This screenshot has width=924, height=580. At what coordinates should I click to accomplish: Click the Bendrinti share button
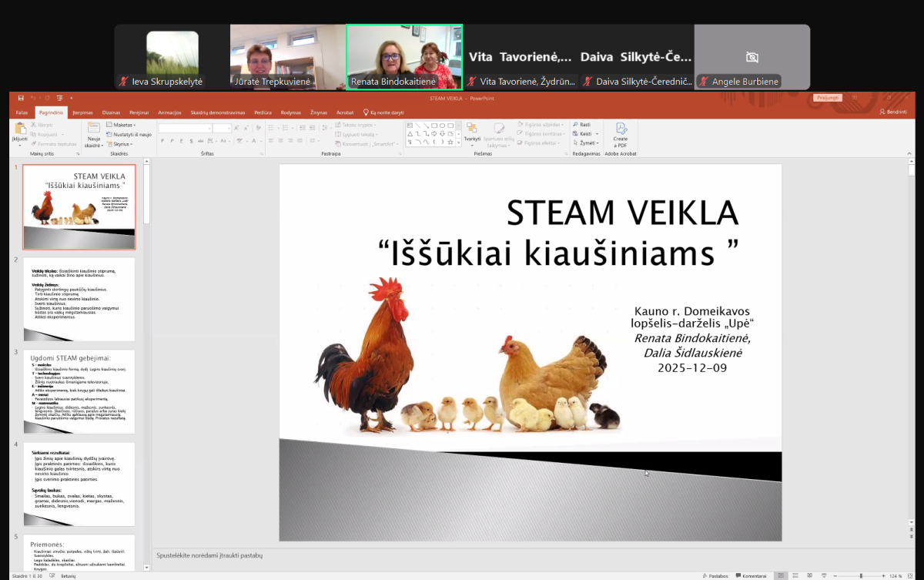pos(893,112)
